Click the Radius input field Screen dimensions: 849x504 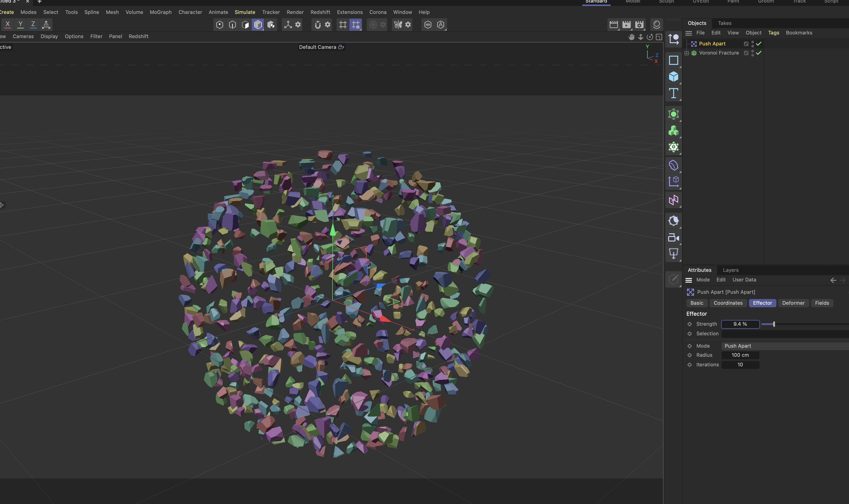[x=740, y=355]
